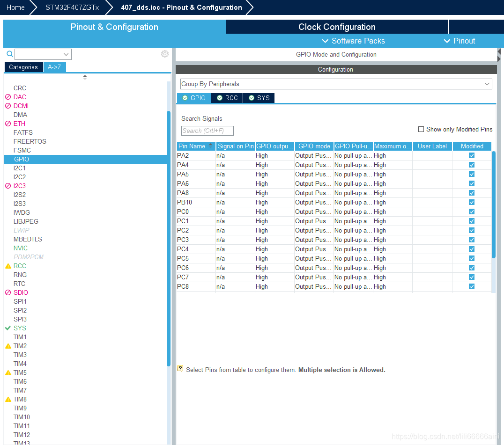Sort table by User Label column
This screenshot has height=445, width=504.
432,146
